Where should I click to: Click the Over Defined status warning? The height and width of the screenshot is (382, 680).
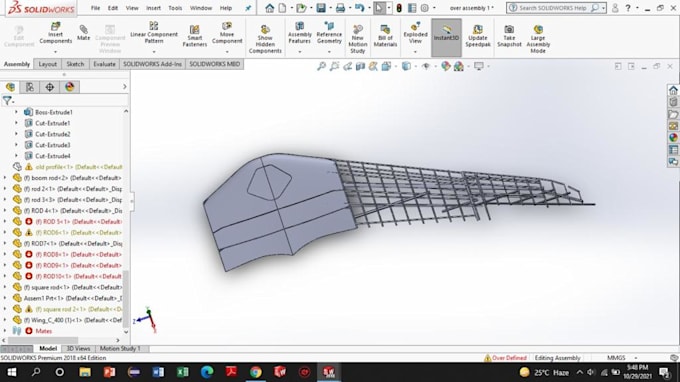506,358
